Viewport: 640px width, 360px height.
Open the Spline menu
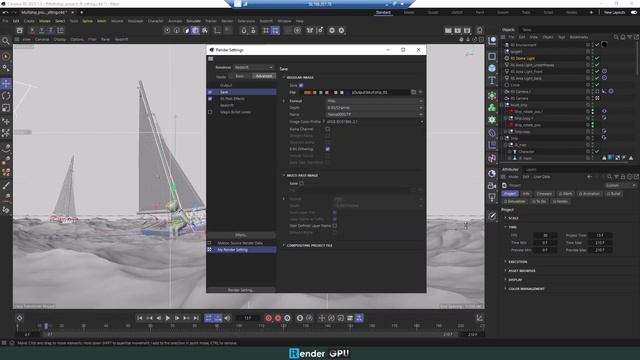(87, 21)
